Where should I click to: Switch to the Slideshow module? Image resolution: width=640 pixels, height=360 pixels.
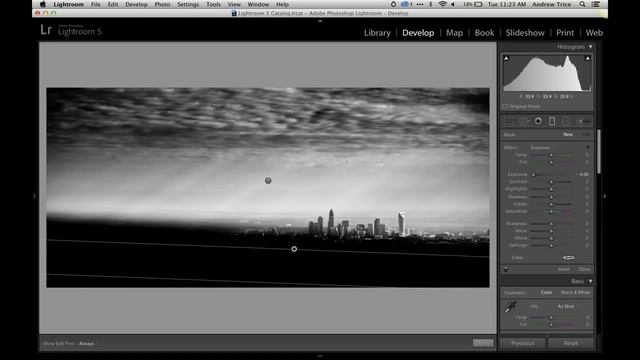pyautogui.click(x=525, y=33)
